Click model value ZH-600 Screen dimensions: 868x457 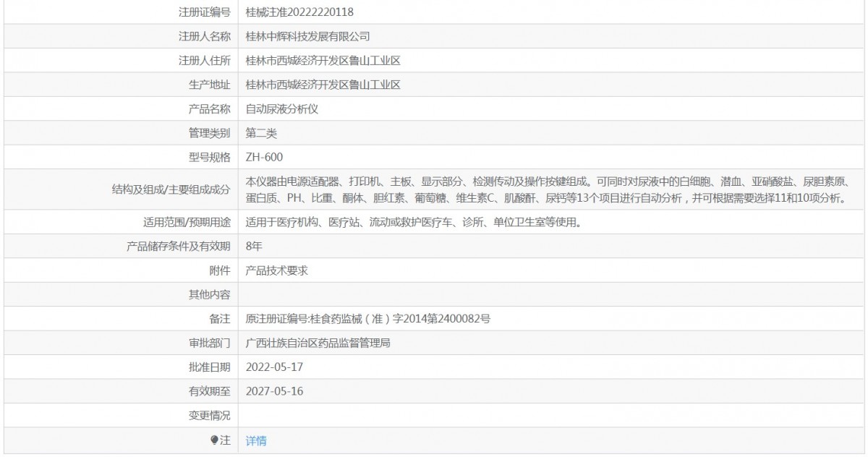coord(265,157)
